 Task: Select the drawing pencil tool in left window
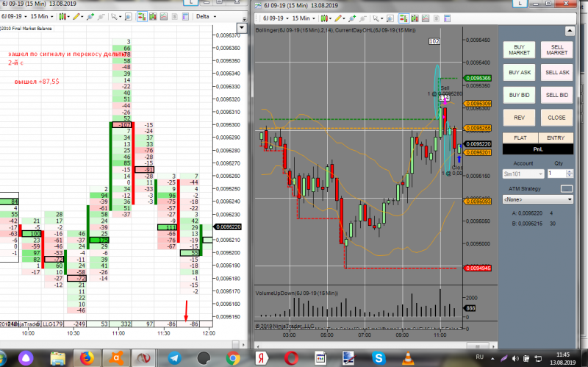76,16
